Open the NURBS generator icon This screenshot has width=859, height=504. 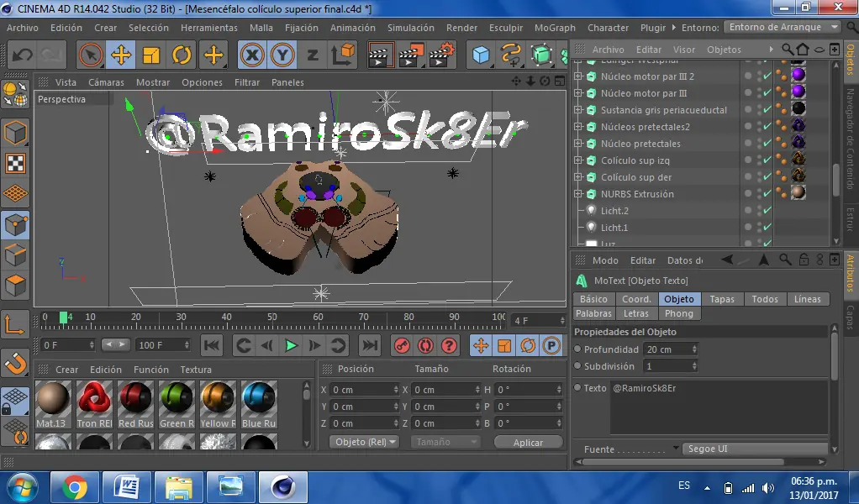click(541, 55)
